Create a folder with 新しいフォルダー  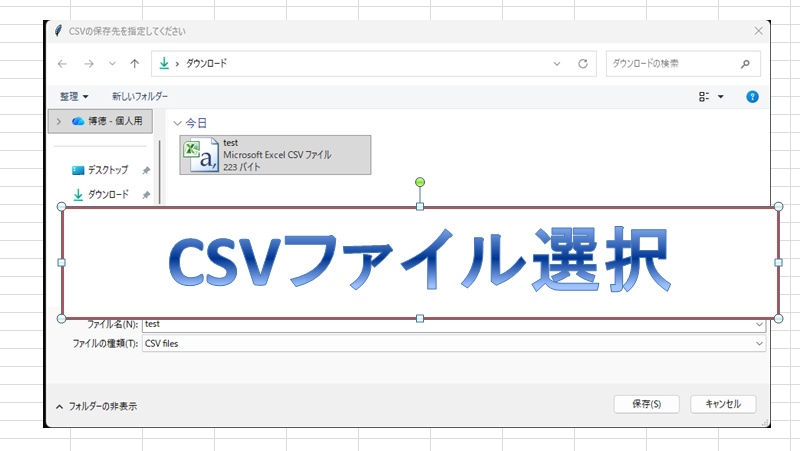click(x=140, y=96)
